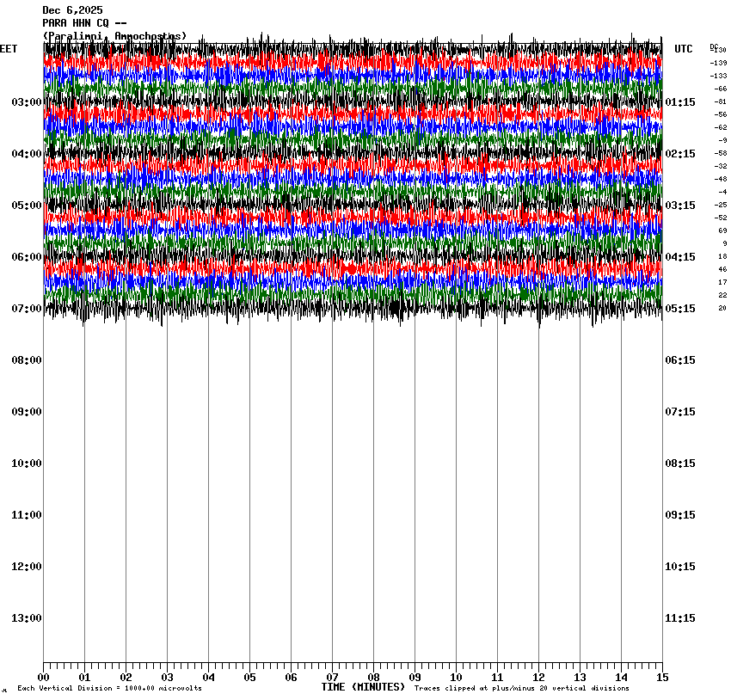Viewport: 731px width, 700px height.
Task: Click the 11:15 UTC time label
Action: coord(680,618)
